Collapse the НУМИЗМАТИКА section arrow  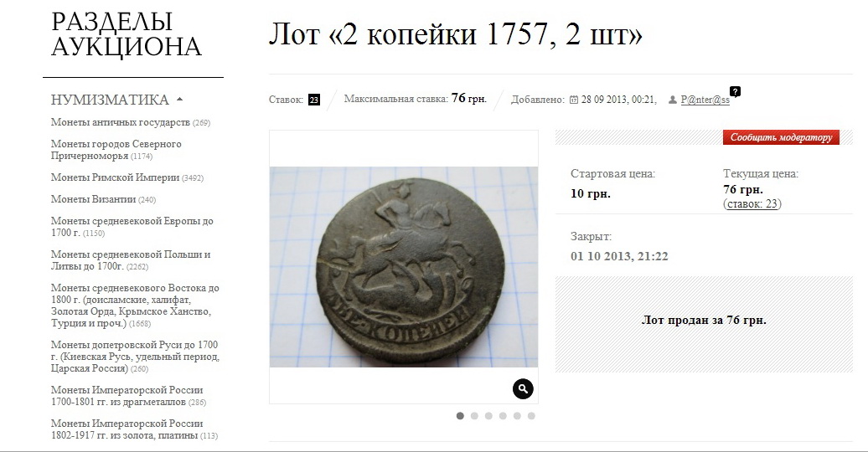coord(179,100)
